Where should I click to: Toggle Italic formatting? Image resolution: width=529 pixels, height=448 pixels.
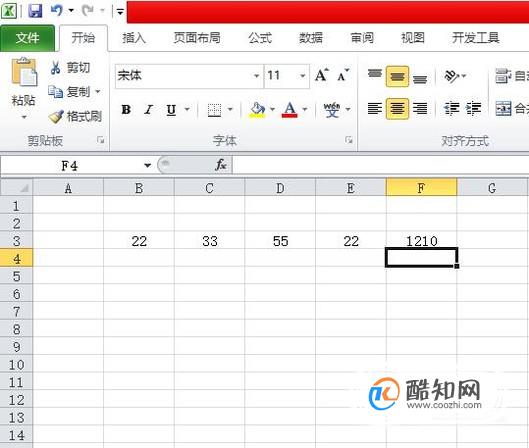tap(148, 110)
